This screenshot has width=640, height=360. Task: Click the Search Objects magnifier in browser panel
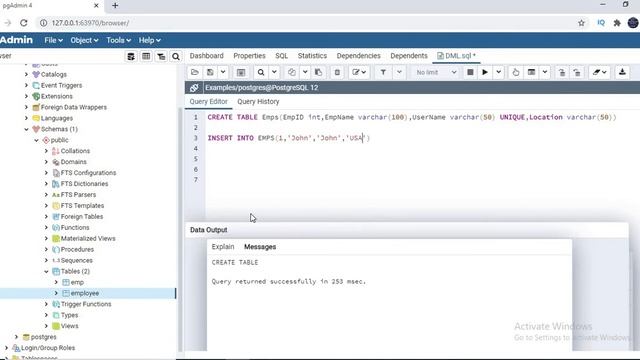[176, 56]
